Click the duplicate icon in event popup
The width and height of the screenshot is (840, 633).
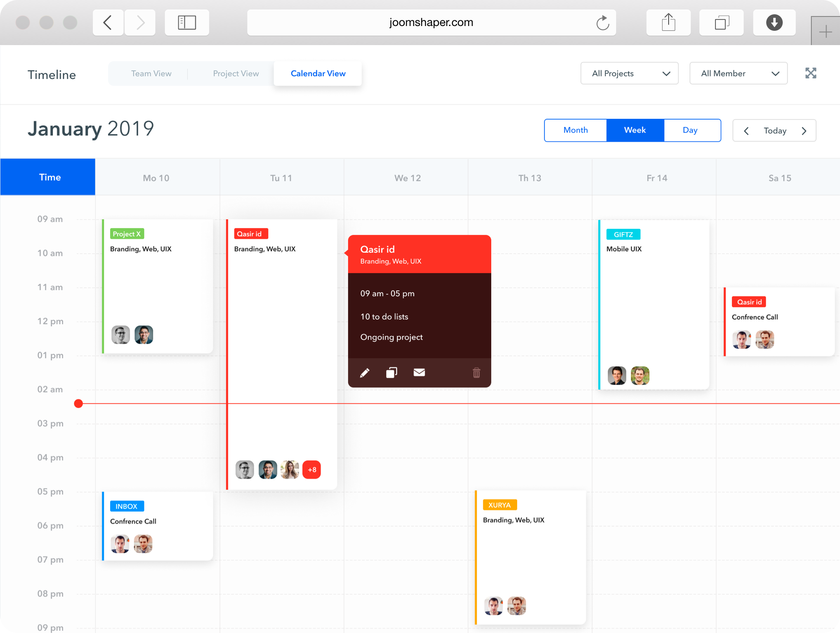coord(391,373)
